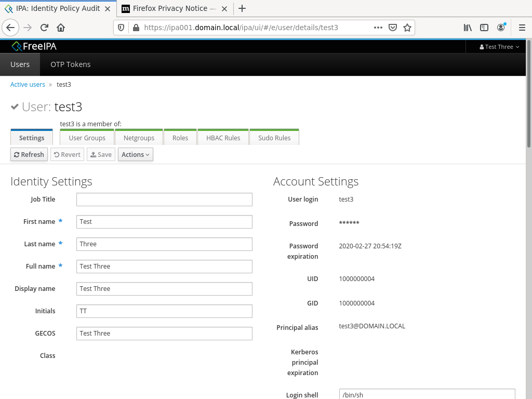The image size is (532, 399).
Task: Reload the page with the refresh icon
Action: 44,28
